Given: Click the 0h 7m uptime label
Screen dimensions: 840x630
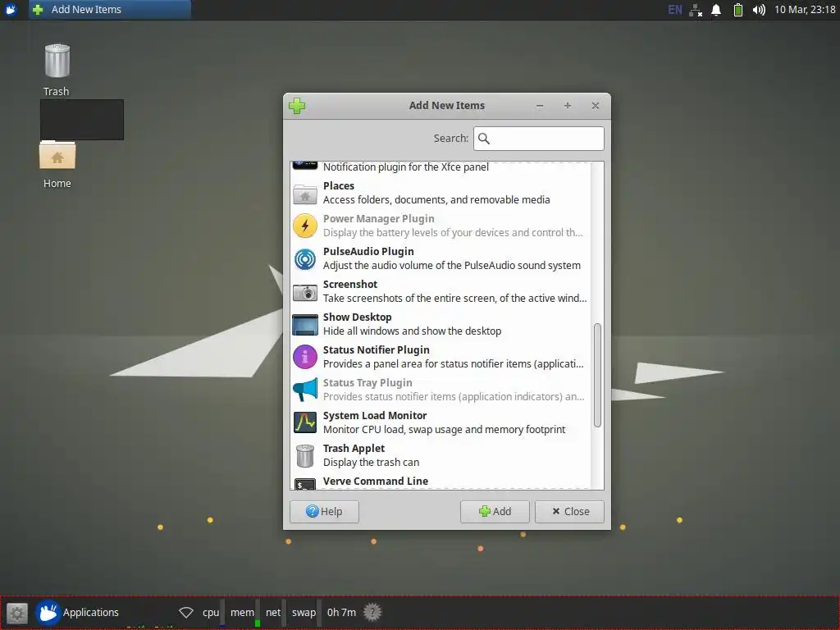Looking at the screenshot, I should 341,612.
